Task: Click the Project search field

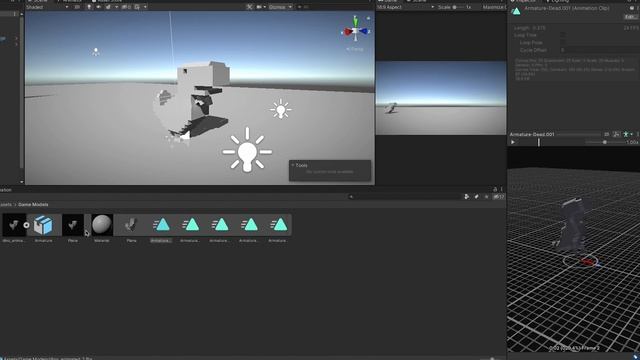Action: 404,197
